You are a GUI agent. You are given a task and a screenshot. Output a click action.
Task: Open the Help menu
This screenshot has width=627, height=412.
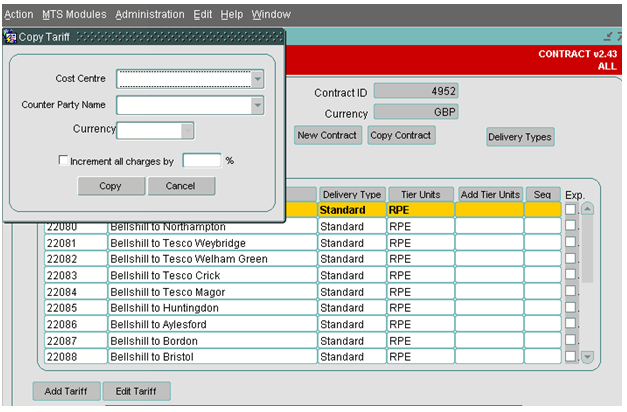click(232, 14)
